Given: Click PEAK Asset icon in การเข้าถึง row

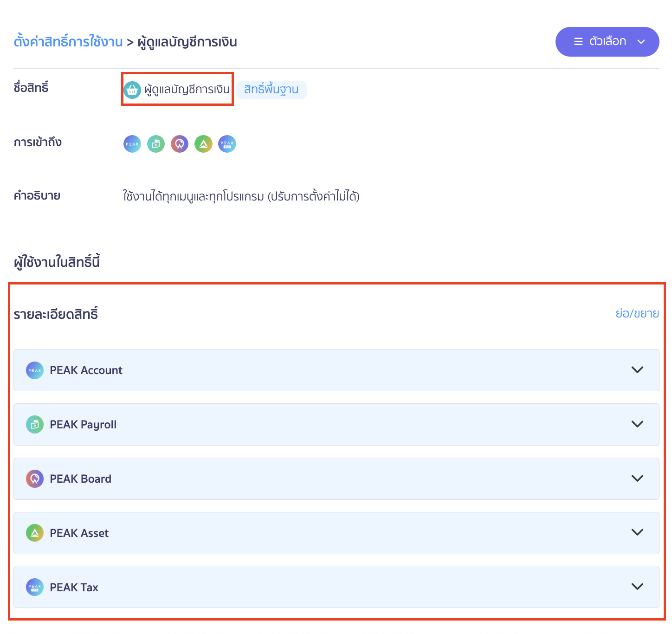Looking at the screenshot, I should [203, 144].
